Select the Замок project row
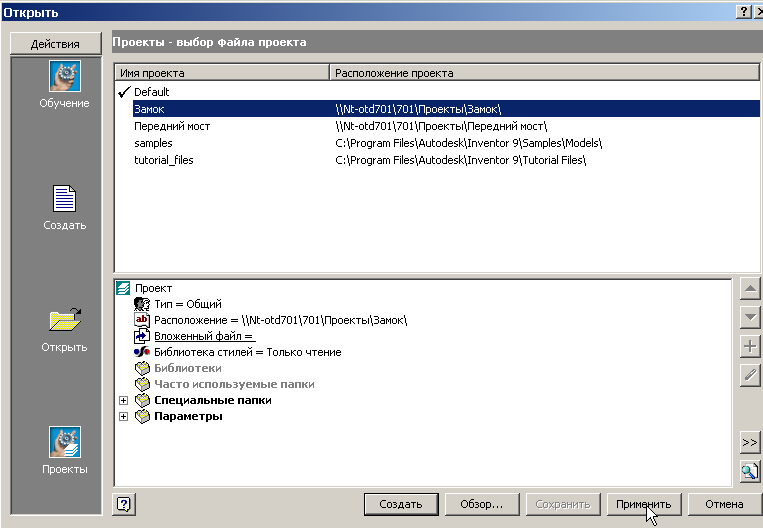Viewport: 763px width, 528px height. coord(446,109)
